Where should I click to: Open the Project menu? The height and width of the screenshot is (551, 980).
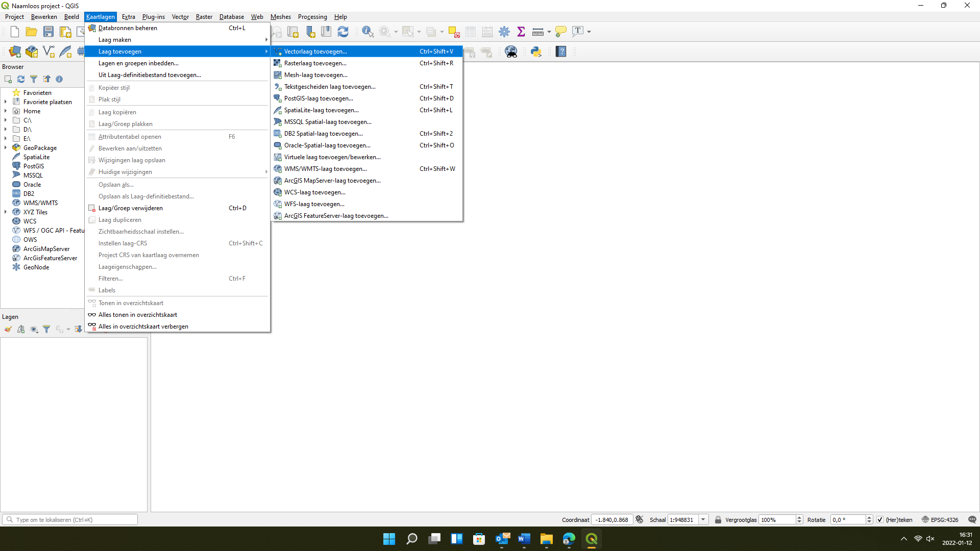coord(14,17)
